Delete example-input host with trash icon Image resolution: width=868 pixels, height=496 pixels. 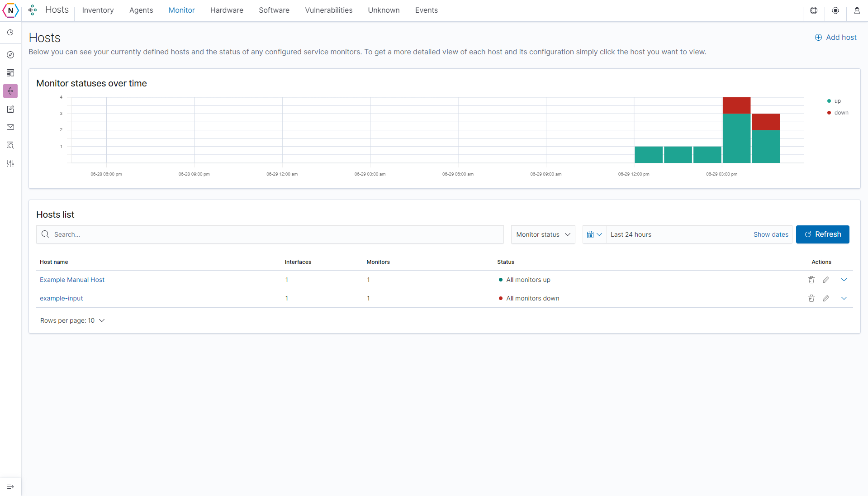[x=811, y=298]
